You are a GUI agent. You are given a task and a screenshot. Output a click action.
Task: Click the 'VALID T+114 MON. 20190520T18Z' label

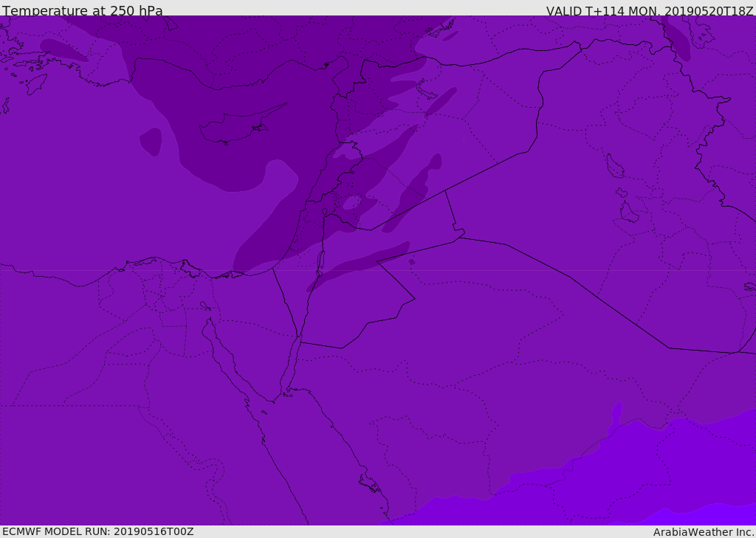650,10
